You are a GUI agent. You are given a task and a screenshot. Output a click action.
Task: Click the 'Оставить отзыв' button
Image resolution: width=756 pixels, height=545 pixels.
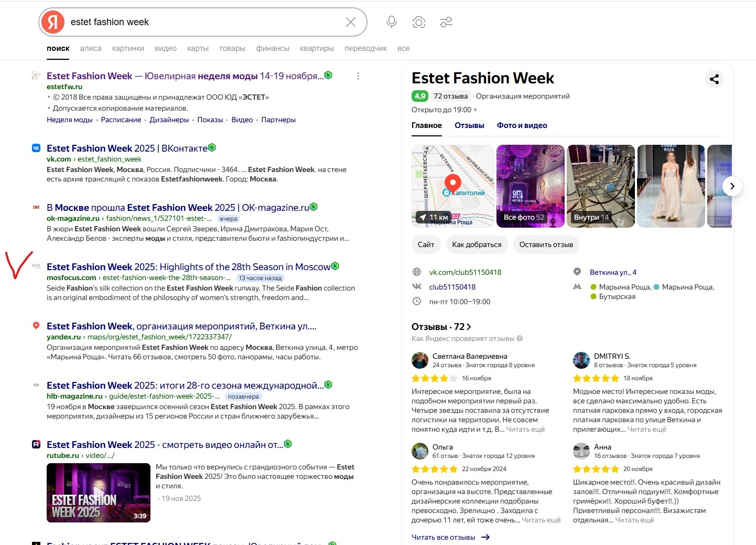[x=546, y=244]
